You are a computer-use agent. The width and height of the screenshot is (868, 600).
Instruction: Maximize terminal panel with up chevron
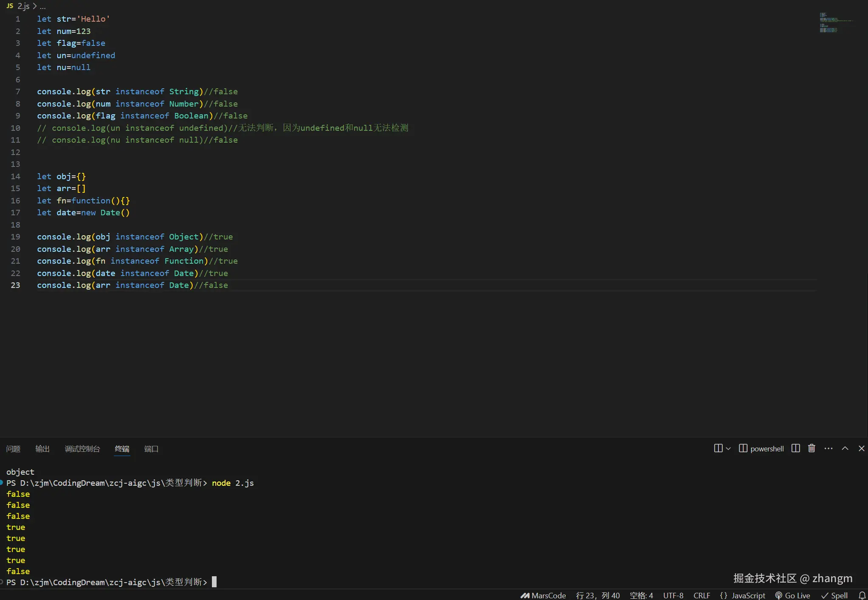click(845, 448)
